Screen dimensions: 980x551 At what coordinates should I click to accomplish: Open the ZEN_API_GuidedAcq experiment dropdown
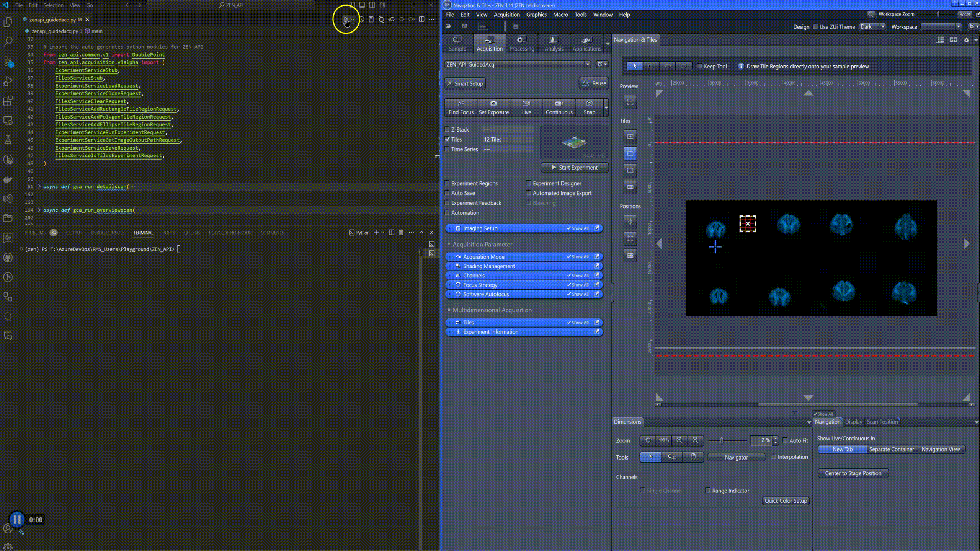(587, 64)
